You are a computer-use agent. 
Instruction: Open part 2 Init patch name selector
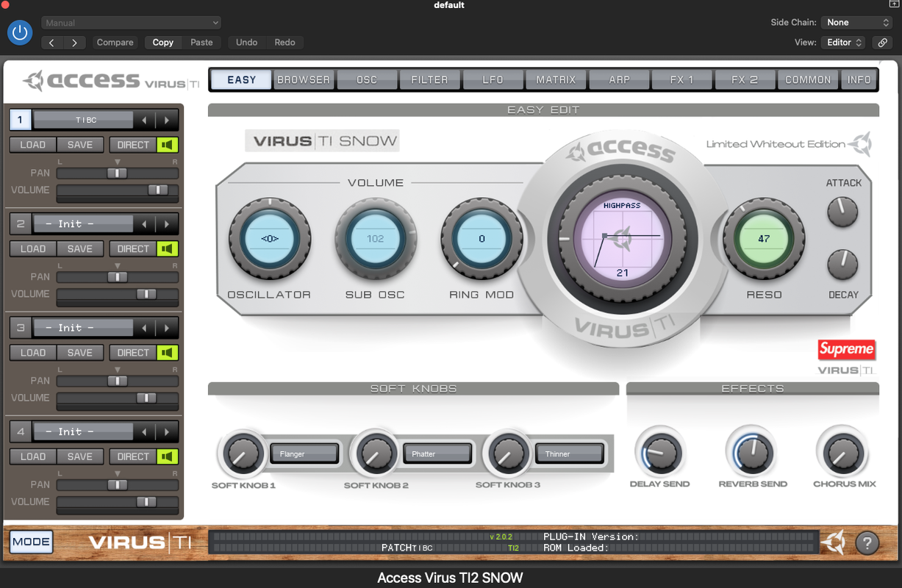pos(84,223)
